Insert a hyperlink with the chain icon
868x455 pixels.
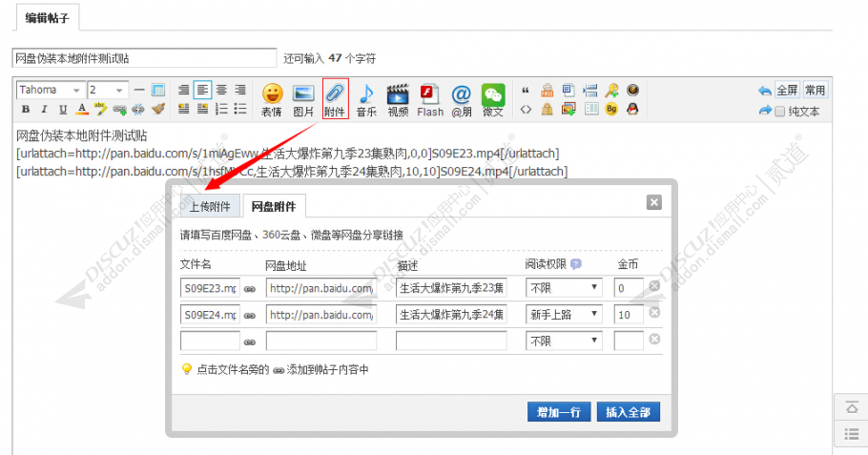(x=119, y=110)
